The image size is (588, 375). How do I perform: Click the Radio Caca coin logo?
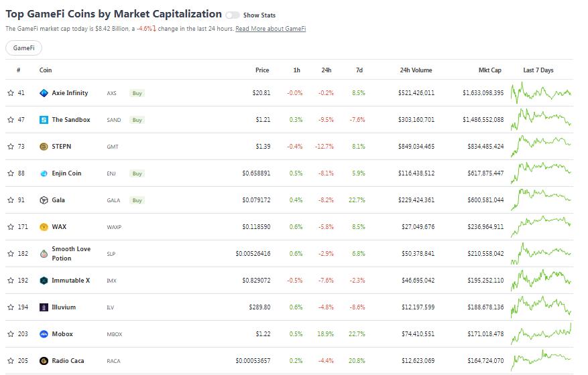[44, 361]
